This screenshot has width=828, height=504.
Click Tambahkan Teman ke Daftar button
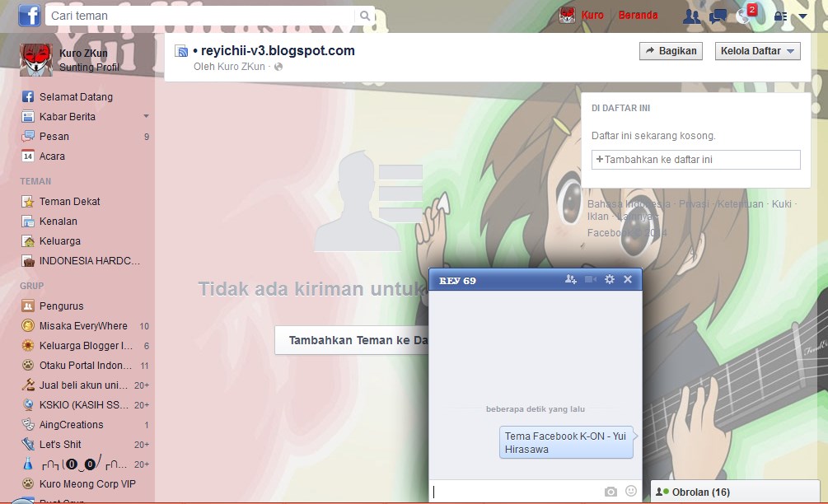[353, 340]
